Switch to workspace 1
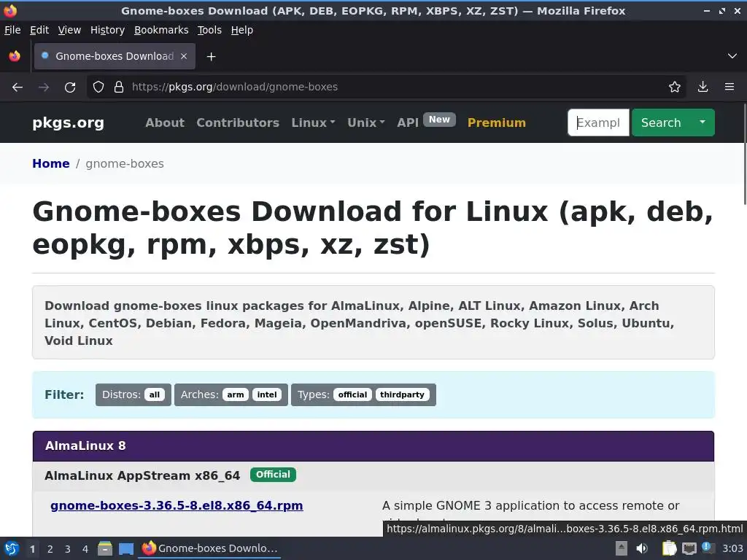The image size is (747, 560). point(32,549)
